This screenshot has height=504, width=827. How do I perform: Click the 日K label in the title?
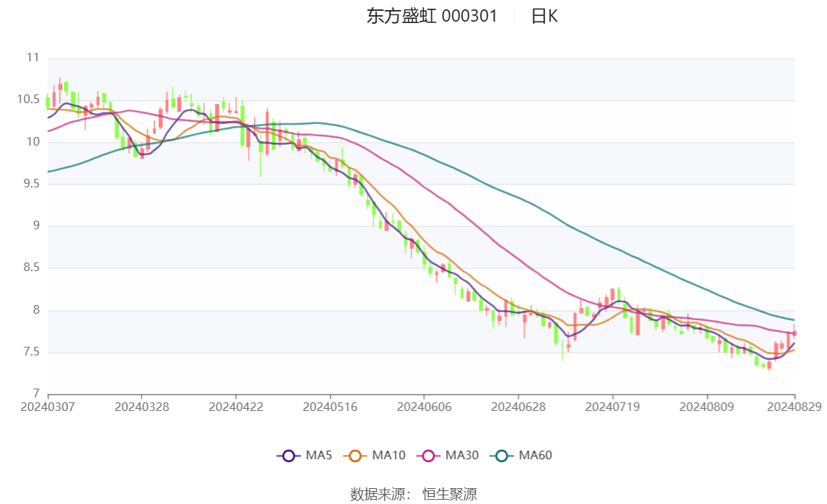[x=544, y=17]
